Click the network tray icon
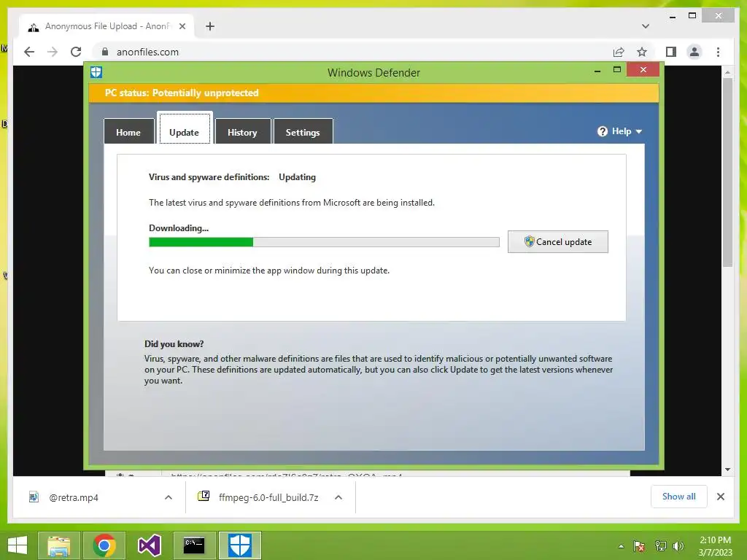This screenshot has height=560, width=747. point(660,546)
